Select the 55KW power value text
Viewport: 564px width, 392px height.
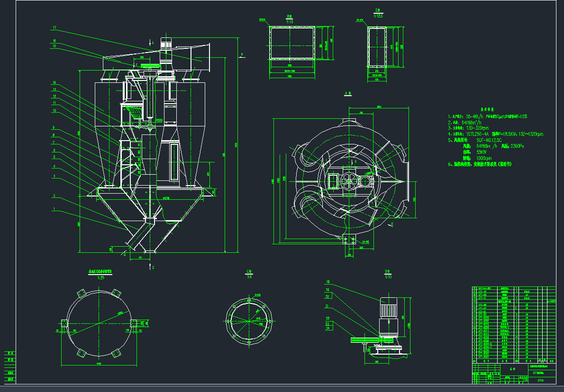point(471,152)
